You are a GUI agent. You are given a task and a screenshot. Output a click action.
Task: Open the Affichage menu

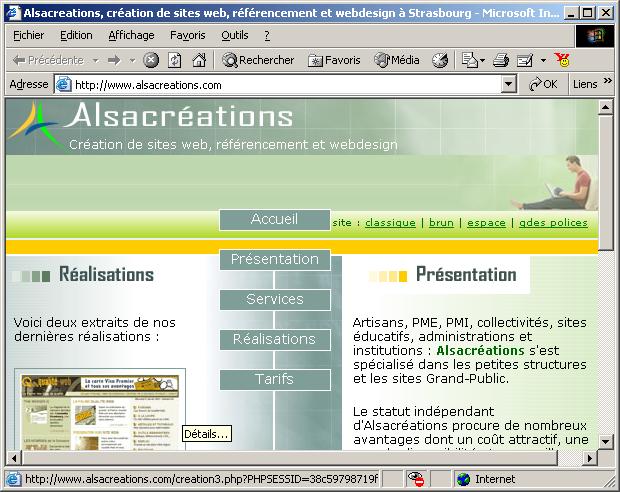[x=131, y=36]
